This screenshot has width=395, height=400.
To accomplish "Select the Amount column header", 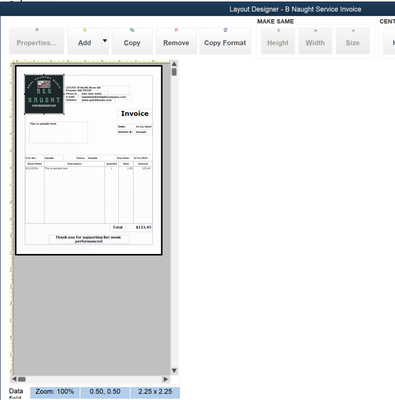I will point(143,164).
